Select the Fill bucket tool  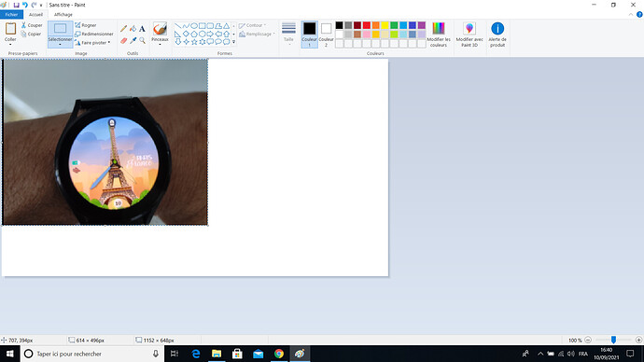click(x=133, y=29)
